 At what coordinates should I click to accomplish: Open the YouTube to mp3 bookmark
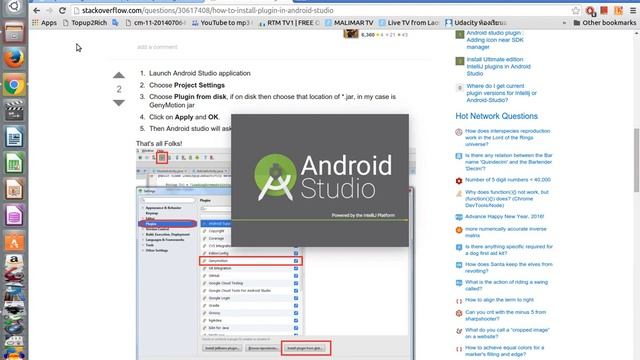point(223,23)
